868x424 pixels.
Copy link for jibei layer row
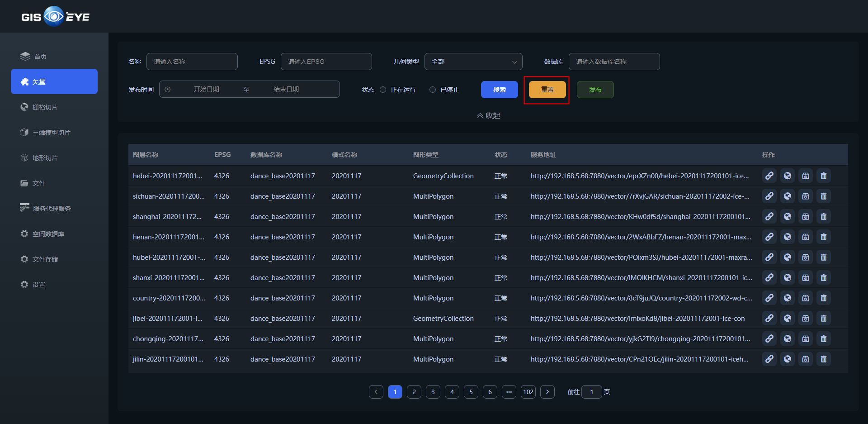[x=769, y=318]
